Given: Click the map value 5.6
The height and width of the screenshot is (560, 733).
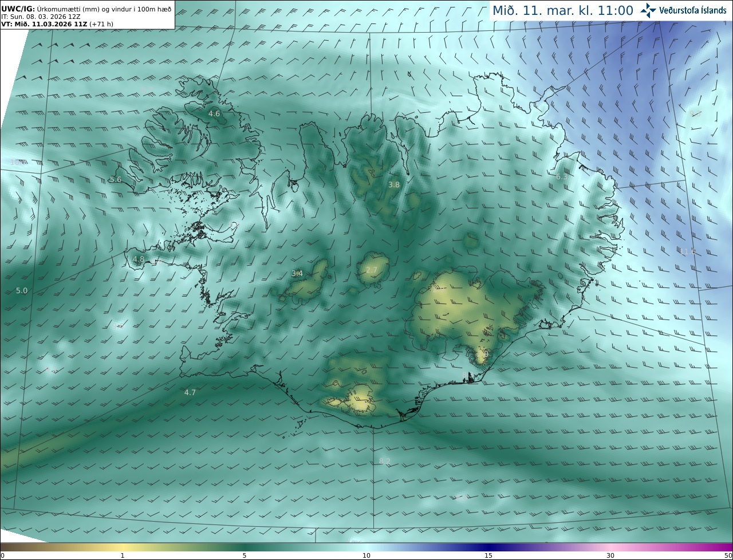Looking at the screenshot, I should point(115,179).
